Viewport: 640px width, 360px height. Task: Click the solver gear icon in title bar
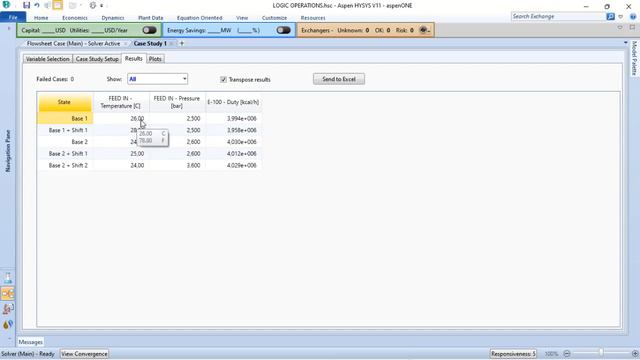(93, 6)
